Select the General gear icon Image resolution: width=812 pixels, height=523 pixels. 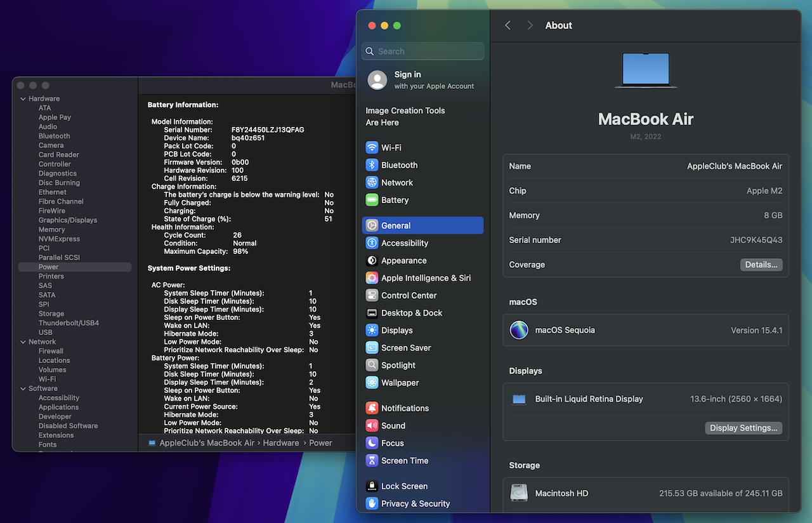[x=372, y=225]
